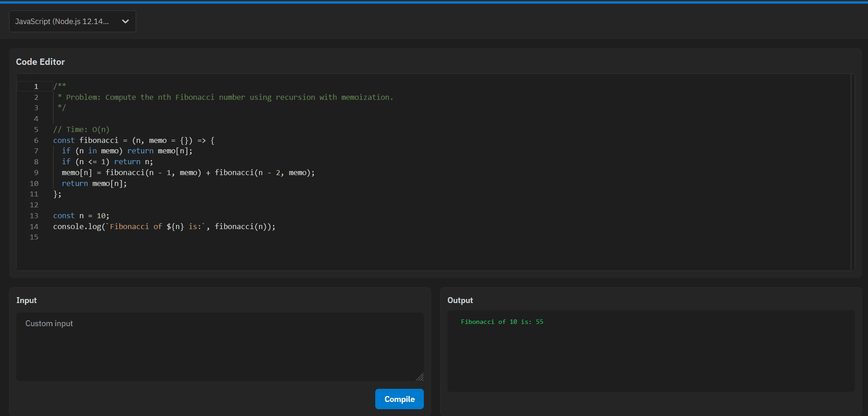This screenshot has height=416, width=868.
Task: Click the 'Code Editor' panel heading
Action: (x=40, y=62)
